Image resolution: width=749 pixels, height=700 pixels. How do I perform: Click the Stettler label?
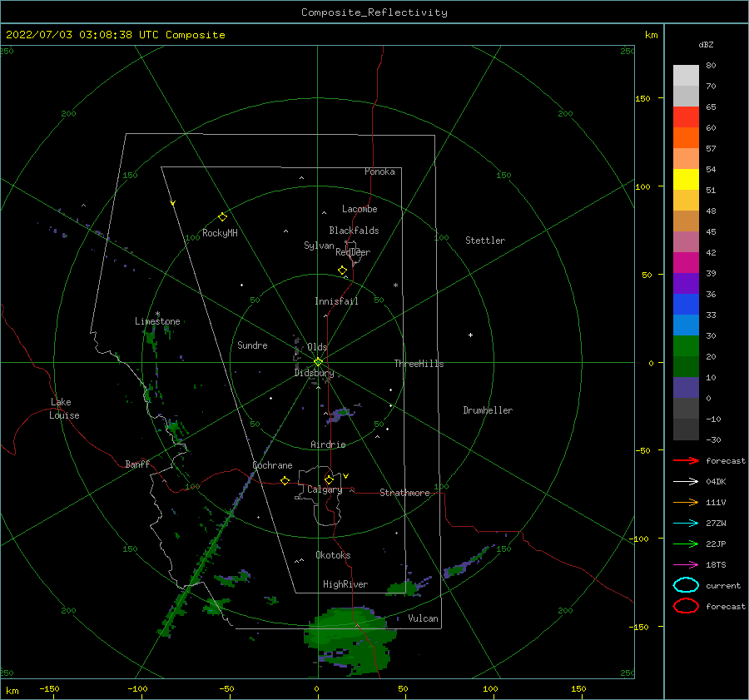pos(485,241)
